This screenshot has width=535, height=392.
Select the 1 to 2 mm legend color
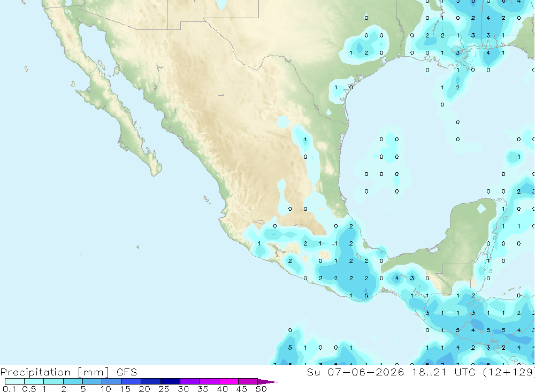(x=53, y=381)
